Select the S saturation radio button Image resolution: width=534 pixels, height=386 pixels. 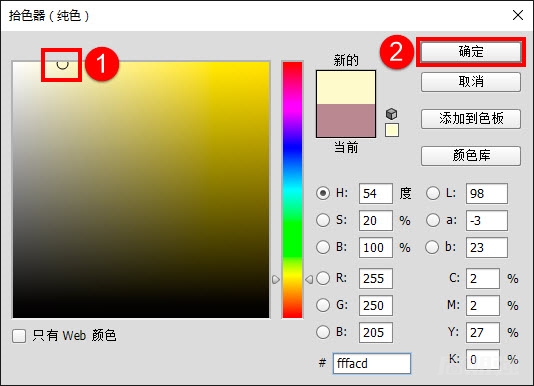click(x=323, y=220)
